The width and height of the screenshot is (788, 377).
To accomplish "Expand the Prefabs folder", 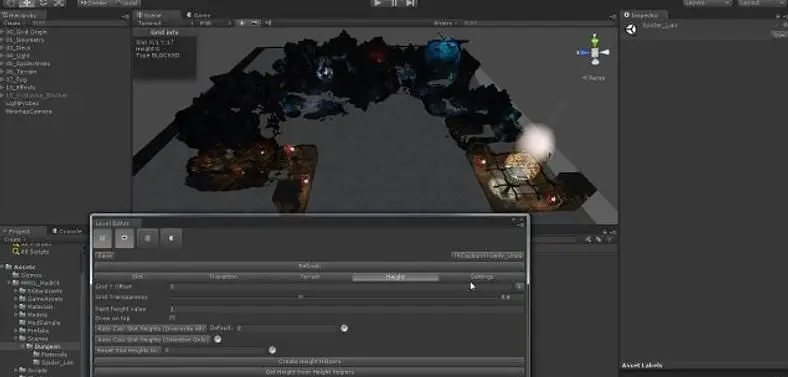I will [16, 331].
